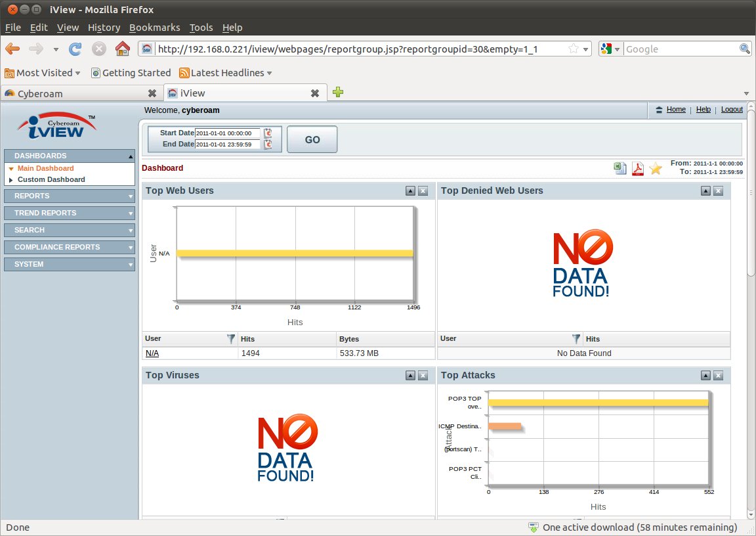Screen dimensions: 756x536
Task: Click the star bookmark icon in dashboard
Action: (656, 169)
